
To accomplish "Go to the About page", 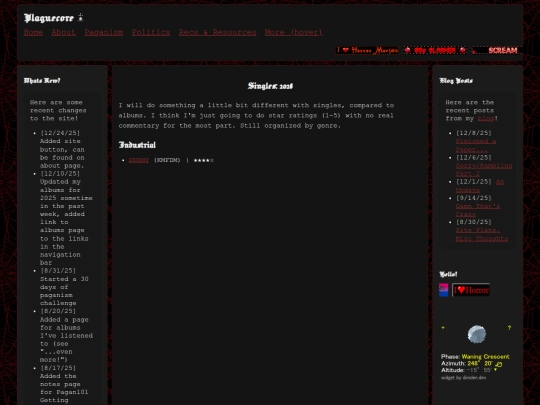I will pos(63,32).
